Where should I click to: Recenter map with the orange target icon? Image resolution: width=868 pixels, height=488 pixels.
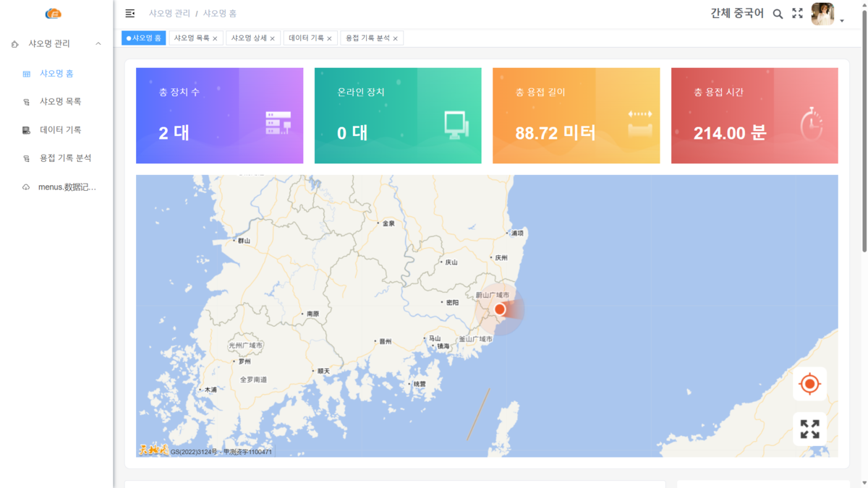point(809,384)
